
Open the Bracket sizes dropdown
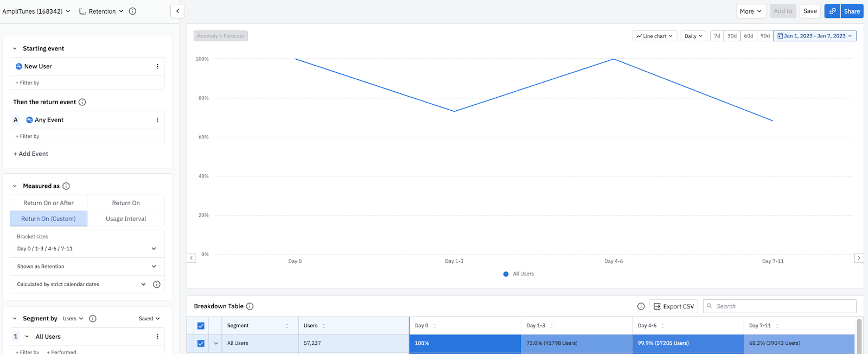click(87, 249)
